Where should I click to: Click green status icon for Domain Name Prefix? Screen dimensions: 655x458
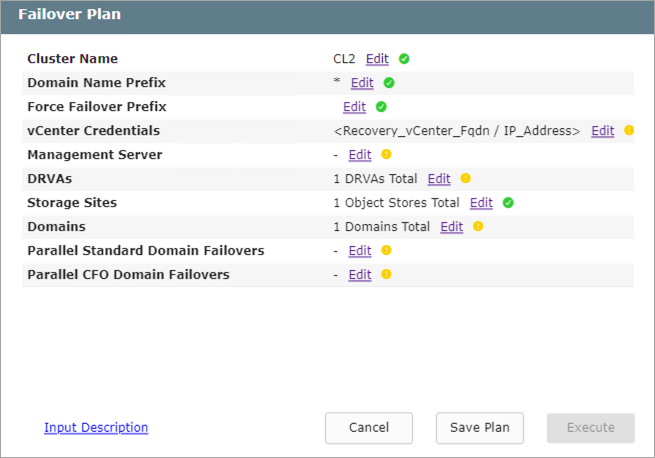(x=389, y=83)
